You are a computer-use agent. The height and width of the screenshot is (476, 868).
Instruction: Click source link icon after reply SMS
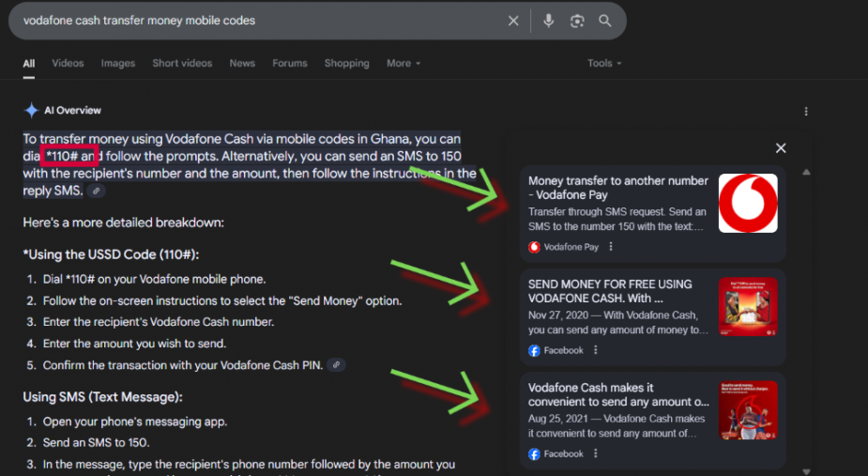click(97, 192)
